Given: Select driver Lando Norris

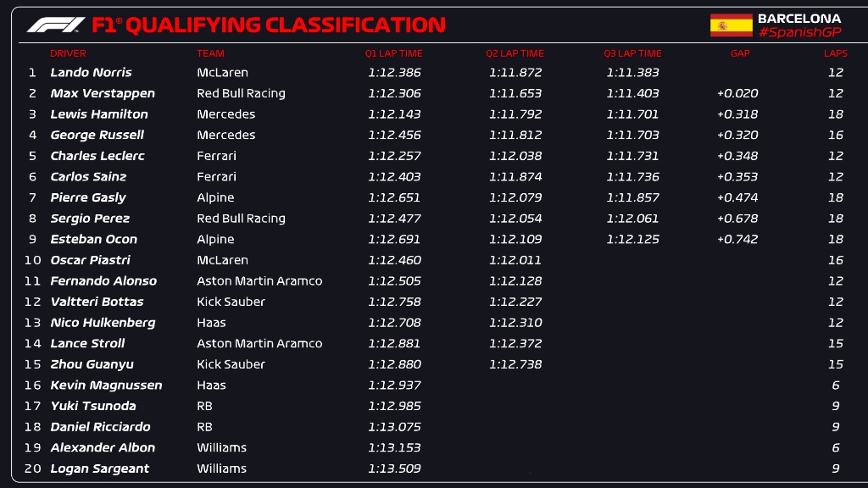Looking at the screenshot, I should coord(92,73).
